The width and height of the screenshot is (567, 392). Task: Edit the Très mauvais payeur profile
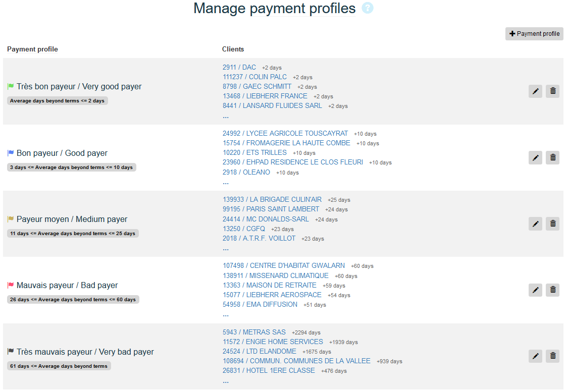click(x=535, y=356)
